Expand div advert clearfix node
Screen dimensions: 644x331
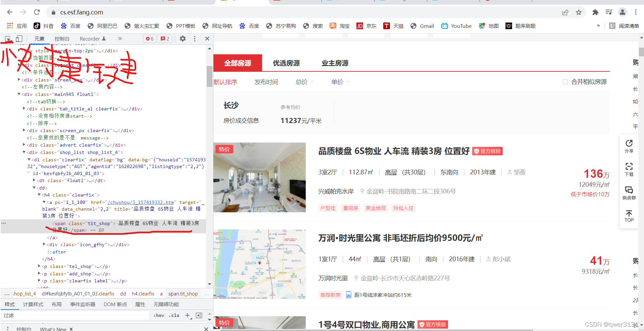coord(24,145)
